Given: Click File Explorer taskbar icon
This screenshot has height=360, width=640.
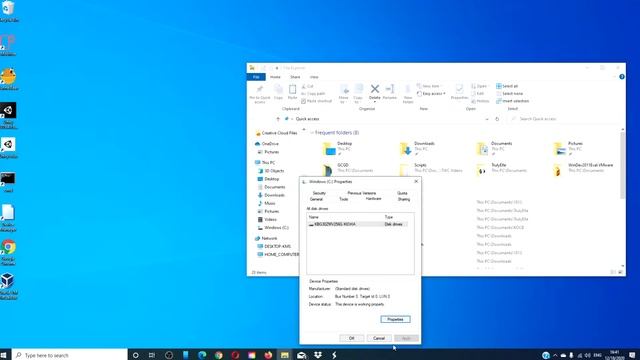Looking at the screenshot, I should [x=284, y=355].
